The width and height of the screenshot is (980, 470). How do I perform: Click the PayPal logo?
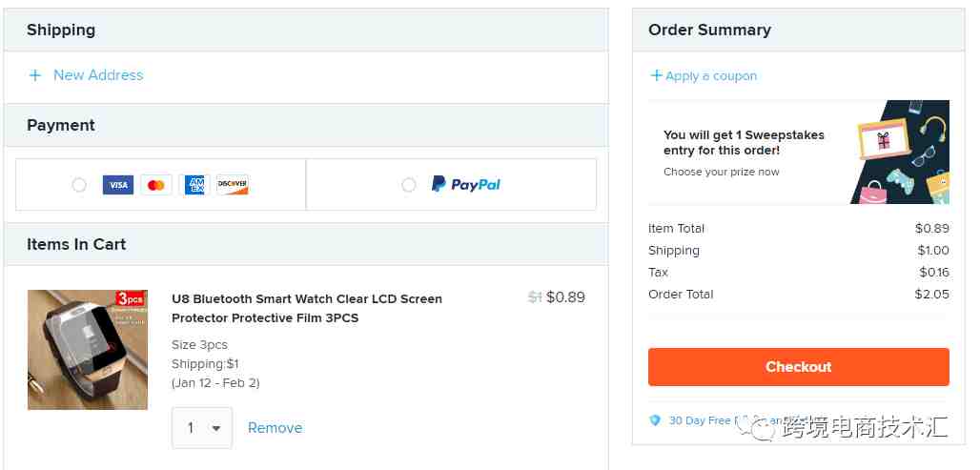466,184
